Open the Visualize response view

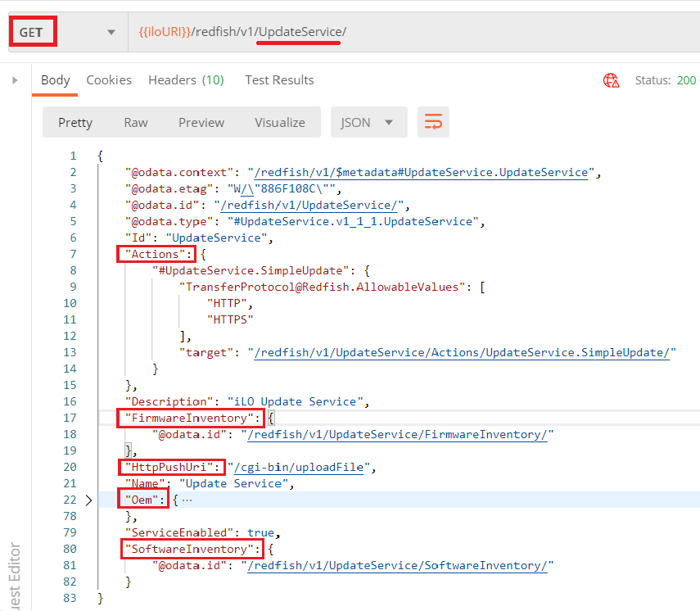[279, 122]
